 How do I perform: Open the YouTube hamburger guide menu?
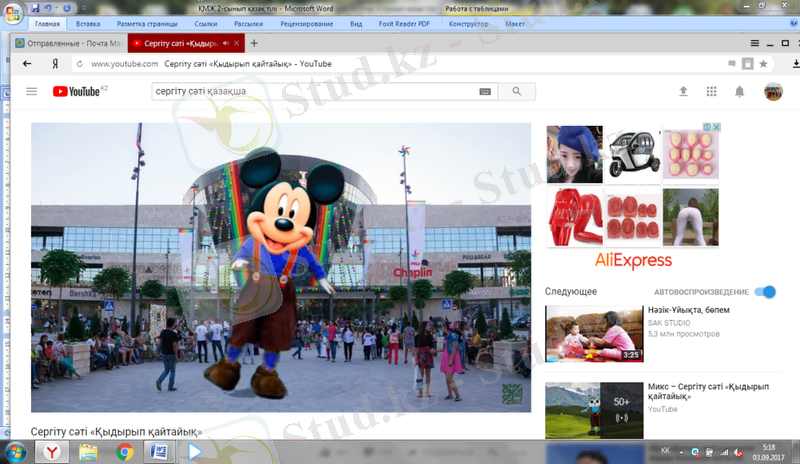tap(32, 91)
